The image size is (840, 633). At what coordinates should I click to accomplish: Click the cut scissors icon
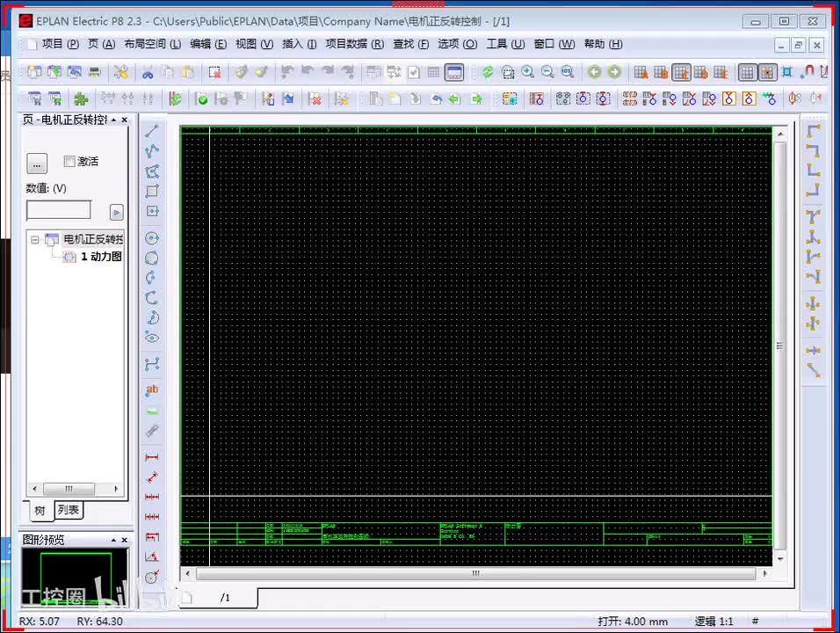coord(148,72)
